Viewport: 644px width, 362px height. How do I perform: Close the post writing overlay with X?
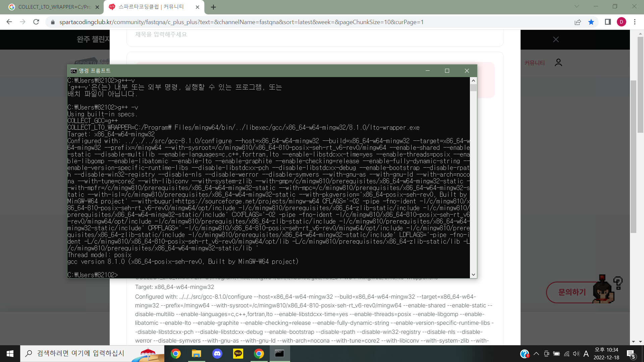point(556,40)
